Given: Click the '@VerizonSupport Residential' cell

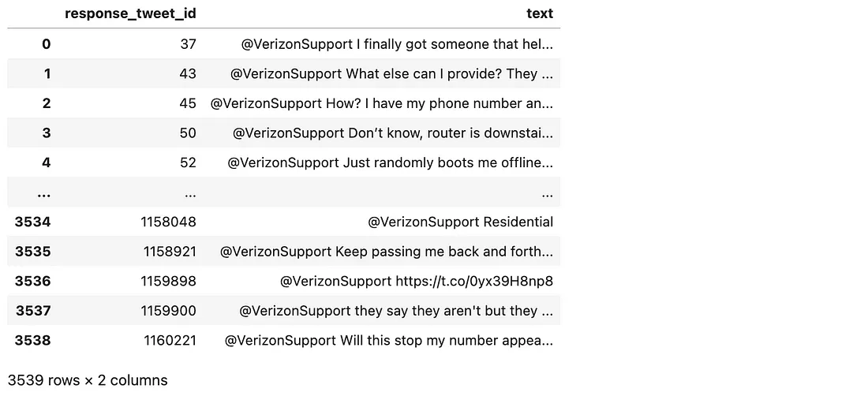Looking at the screenshot, I should point(460,222).
